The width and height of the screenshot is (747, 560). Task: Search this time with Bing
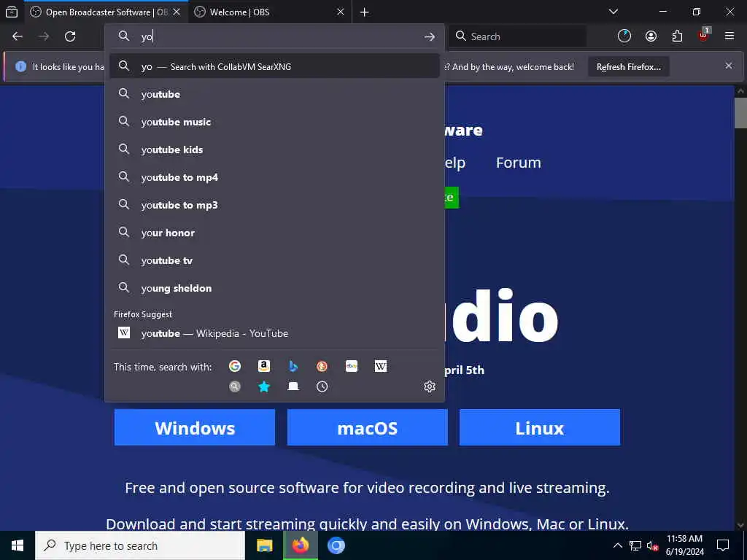[293, 366]
